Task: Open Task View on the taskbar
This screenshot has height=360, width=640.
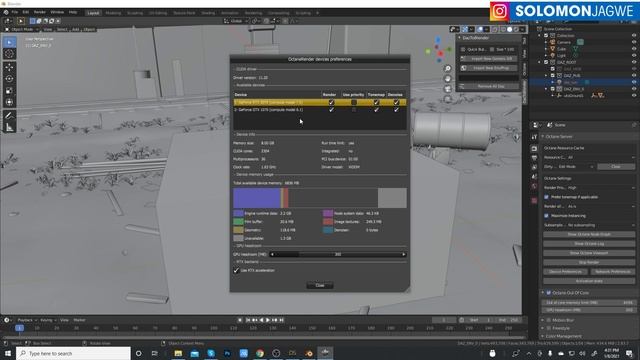Action: (154, 353)
